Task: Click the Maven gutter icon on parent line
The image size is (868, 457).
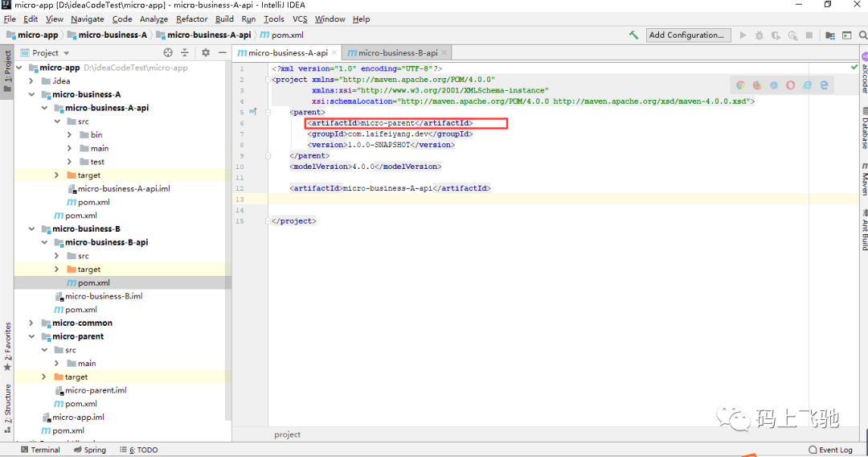Action: (253, 112)
